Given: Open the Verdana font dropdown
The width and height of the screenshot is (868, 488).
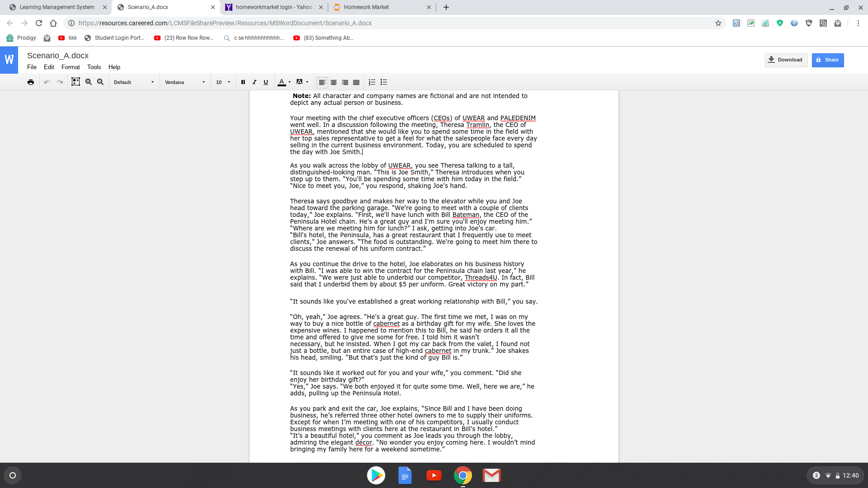Looking at the screenshot, I should [185, 82].
